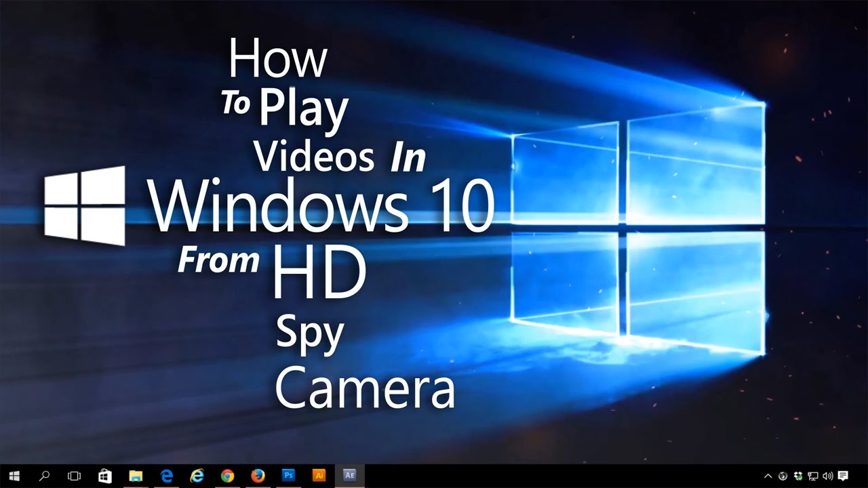Open the Windows Start menu

point(14,476)
